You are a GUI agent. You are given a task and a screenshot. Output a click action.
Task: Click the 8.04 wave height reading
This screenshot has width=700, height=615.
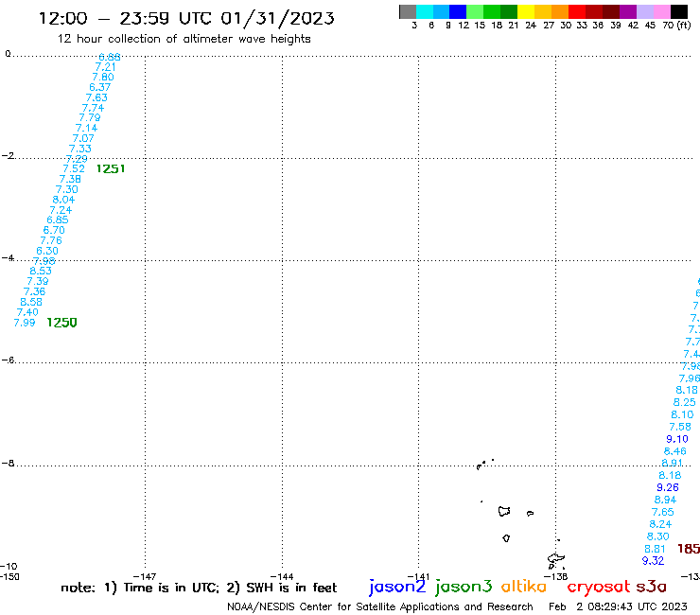[x=63, y=200]
